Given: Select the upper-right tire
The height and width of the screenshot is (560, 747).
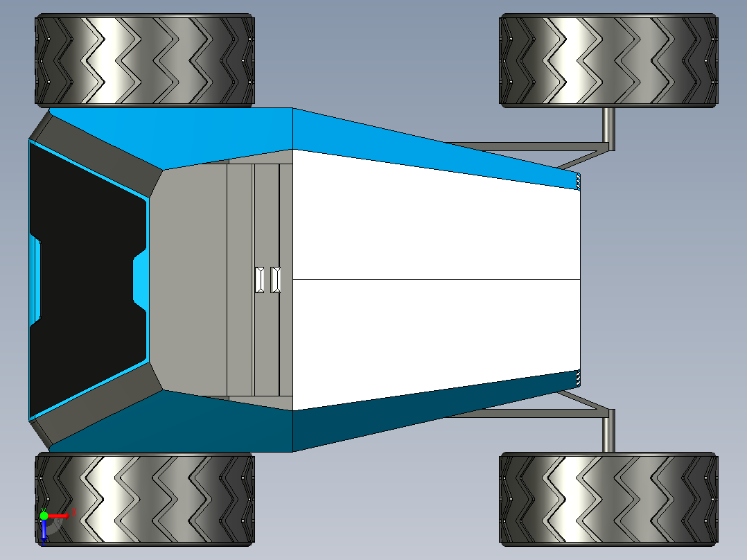Looking at the screenshot, I should 608,60.
